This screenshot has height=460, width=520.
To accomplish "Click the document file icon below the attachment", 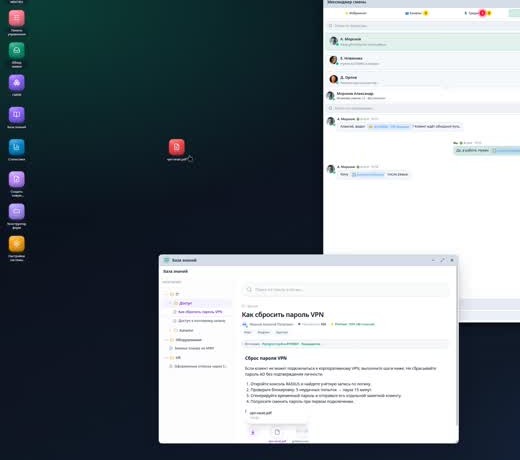I will 277,432.
